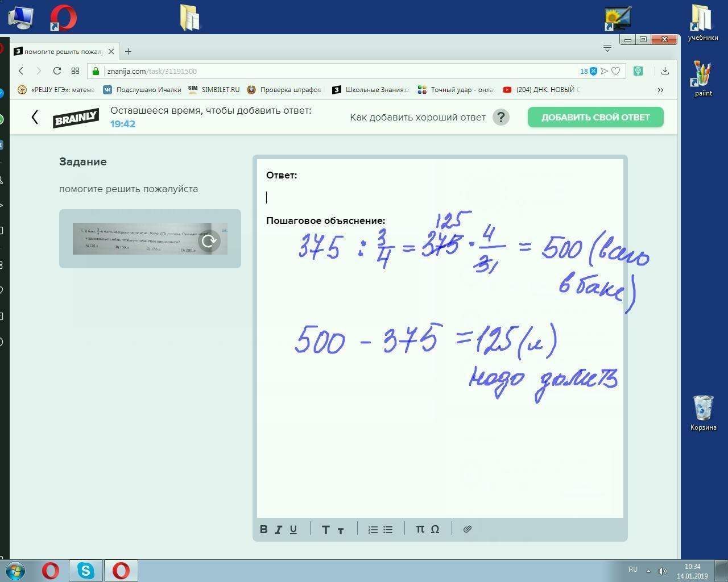Open the desktop monitor shortcut icon
Screen dimensions: 728x582
[618, 18]
